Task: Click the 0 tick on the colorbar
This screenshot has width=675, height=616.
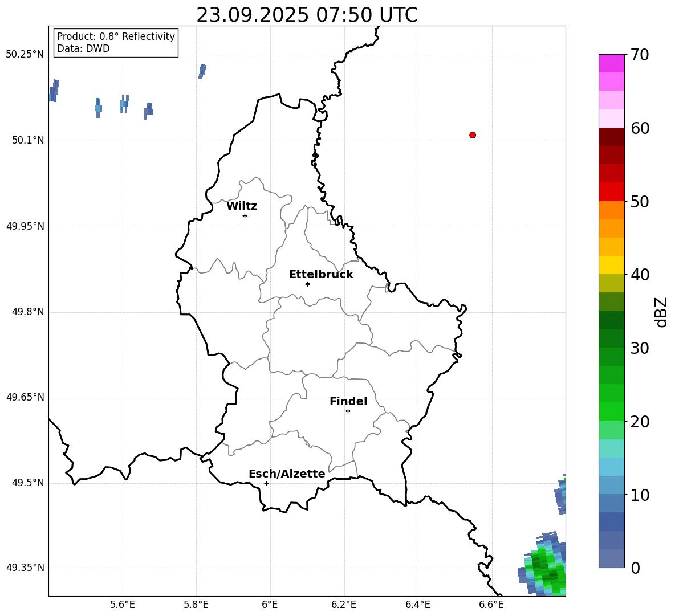Action: click(x=636, y=568)
